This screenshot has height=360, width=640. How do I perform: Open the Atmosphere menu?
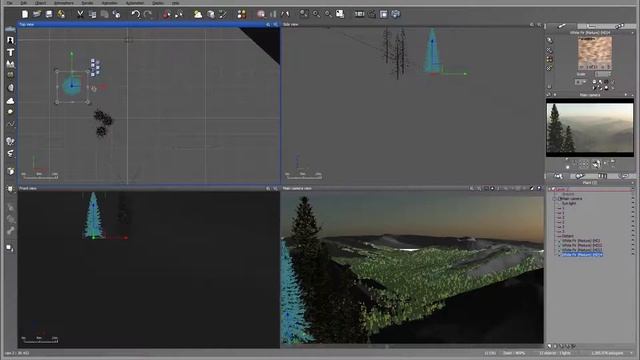64,2
